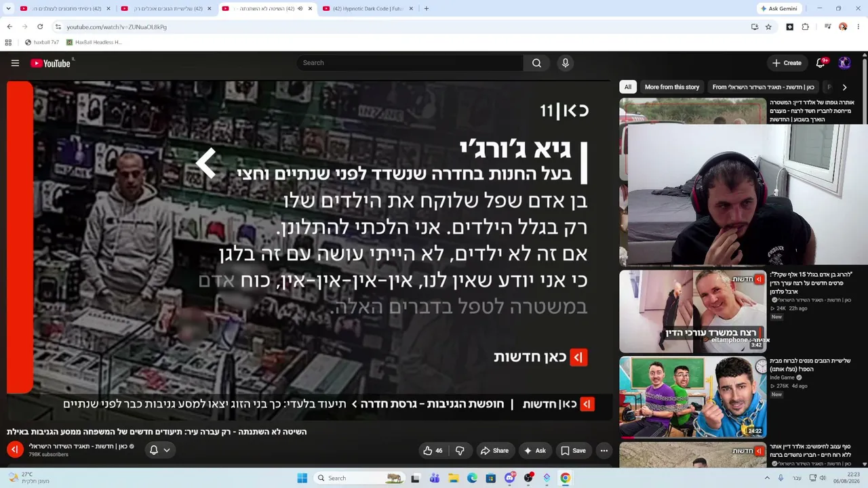The image size is (868, 488).
Task: Click the YouTube search magnifier button
Action: point(536,63)
